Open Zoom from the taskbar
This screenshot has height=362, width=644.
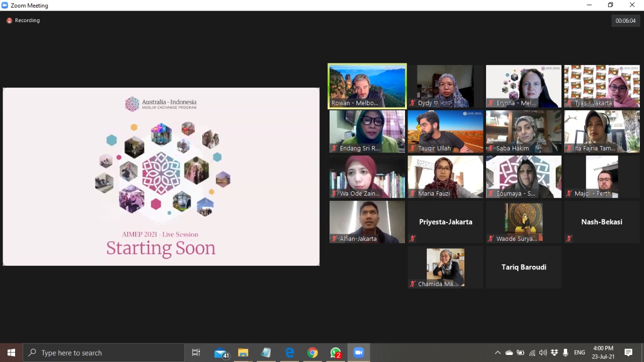359,352
